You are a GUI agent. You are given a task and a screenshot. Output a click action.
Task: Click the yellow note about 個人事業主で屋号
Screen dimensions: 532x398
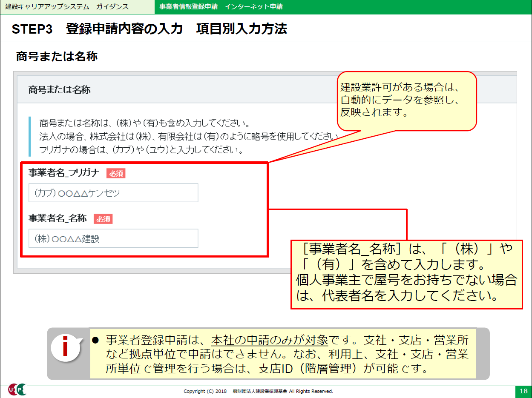(x=407, y=274)
